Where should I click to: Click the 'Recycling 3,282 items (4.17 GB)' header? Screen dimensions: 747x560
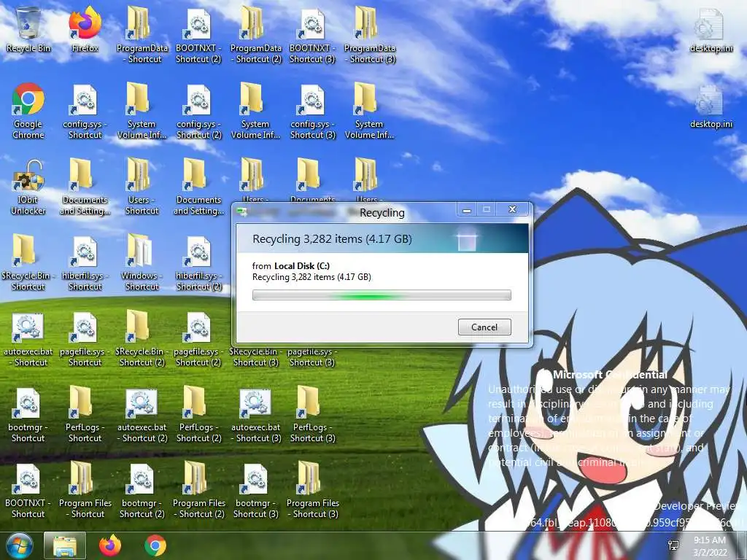(x=332, y=238)
